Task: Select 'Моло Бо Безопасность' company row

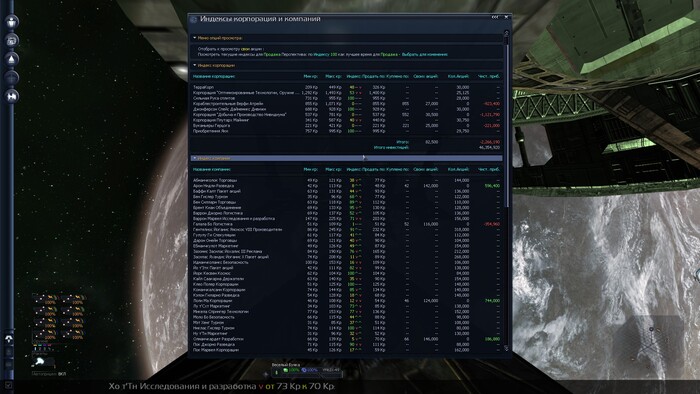Action: [347, 317]
